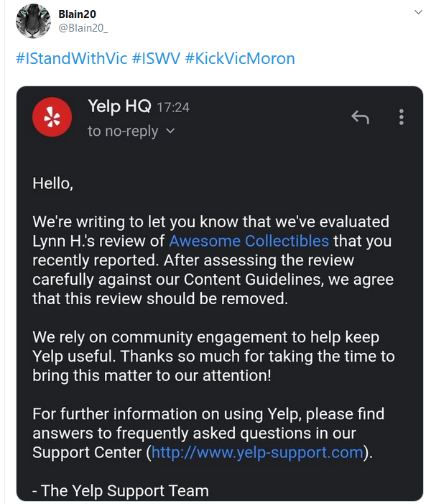Open the #IStandWithVic hashtag
Viewport: 431px width, 504px height.
pos(72,58)
